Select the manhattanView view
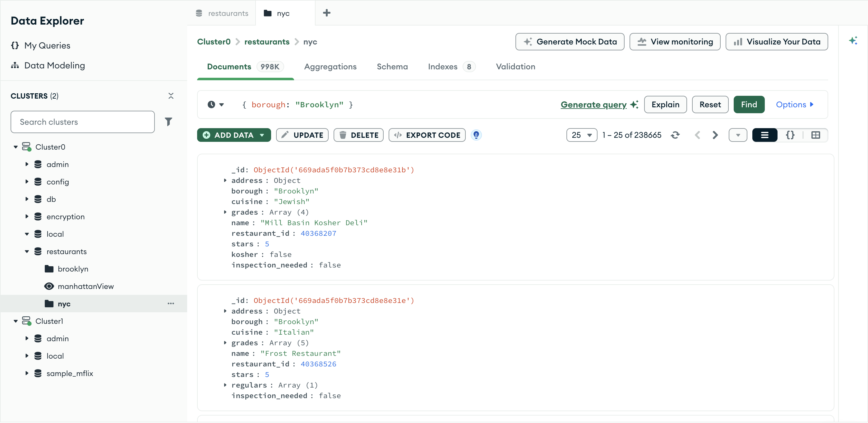 (86, 286)
